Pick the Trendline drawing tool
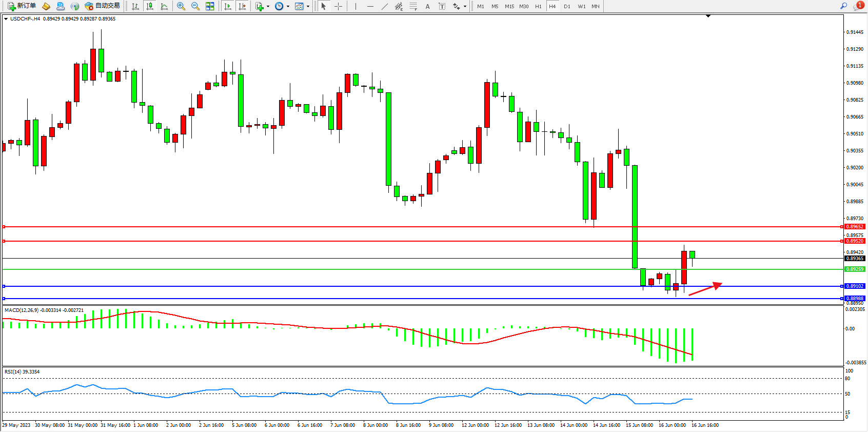The image size is (868, 432). (x=384, y=6)
